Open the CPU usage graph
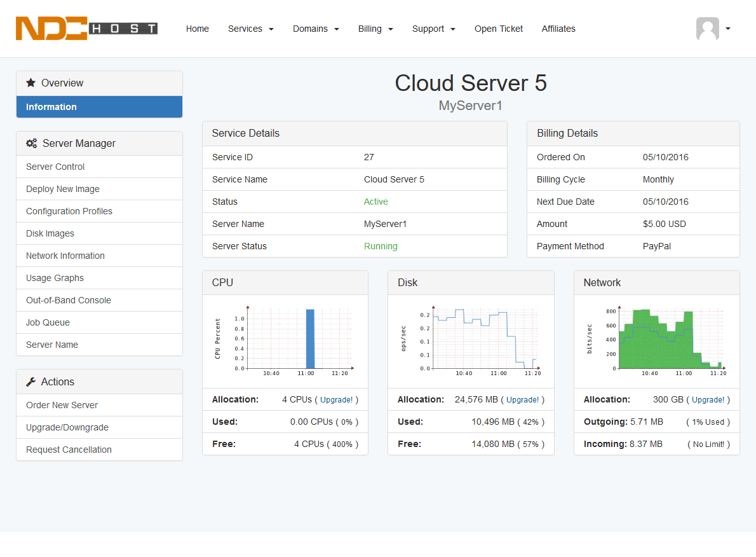Image resolution: width=756 pixels, height=557 pixels. tap(285, 341)
